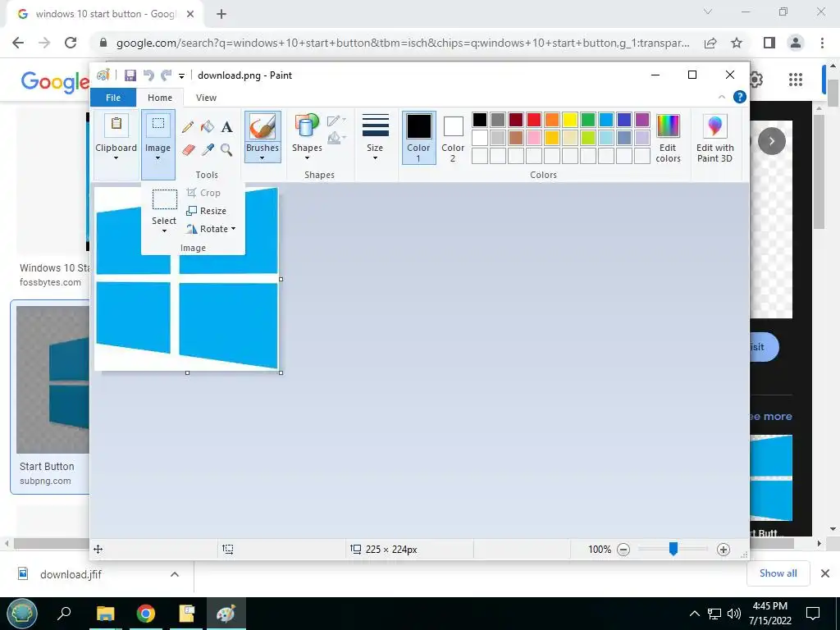This screenshot has width=840, height=630.
Task: Pick the red color swatch
Action: click(x=533, y=120)
